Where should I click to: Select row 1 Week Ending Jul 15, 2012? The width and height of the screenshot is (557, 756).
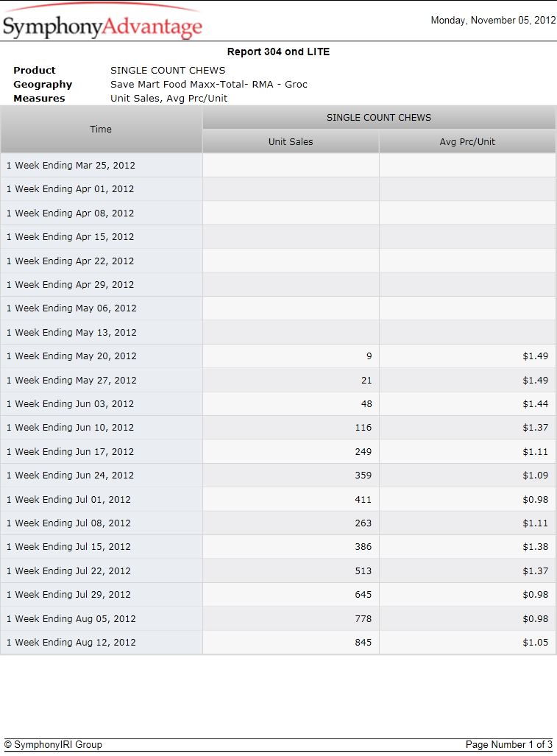tap(278, 546)
